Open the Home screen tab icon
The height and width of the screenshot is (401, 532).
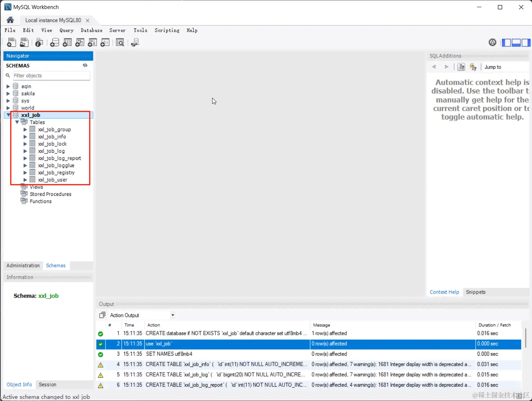(10, 20)
